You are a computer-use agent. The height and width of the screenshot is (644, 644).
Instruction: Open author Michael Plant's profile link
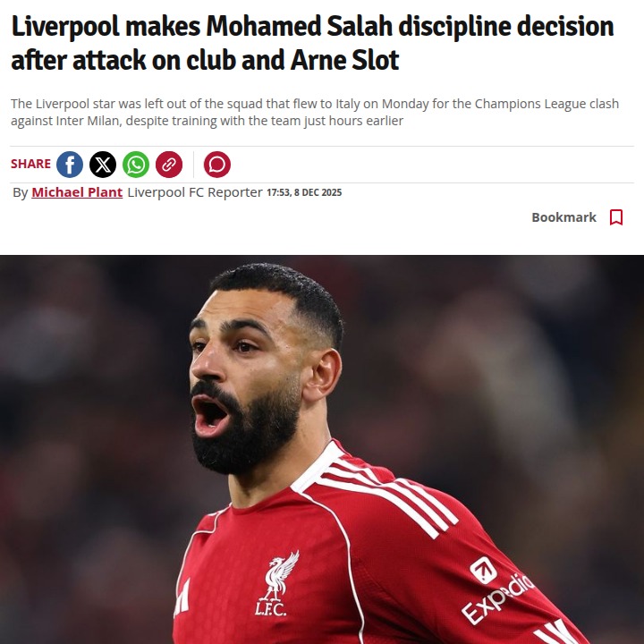(77, 192)
